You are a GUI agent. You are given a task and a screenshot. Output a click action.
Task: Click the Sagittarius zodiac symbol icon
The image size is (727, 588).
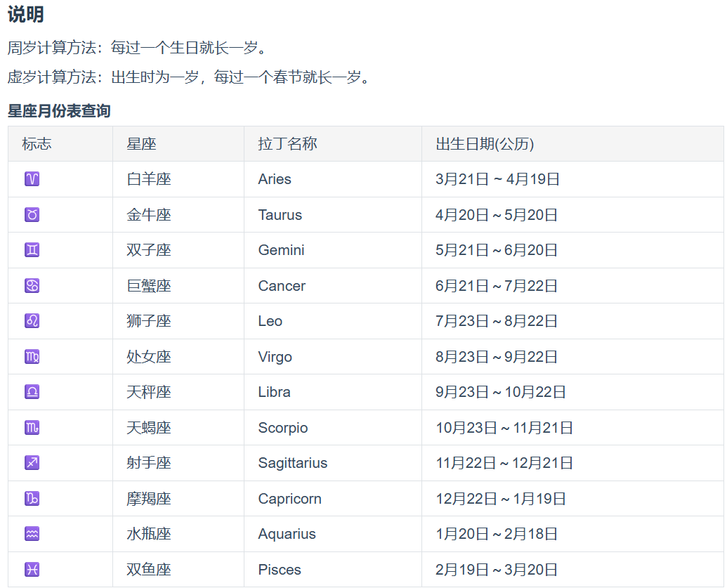coord(32,463)
